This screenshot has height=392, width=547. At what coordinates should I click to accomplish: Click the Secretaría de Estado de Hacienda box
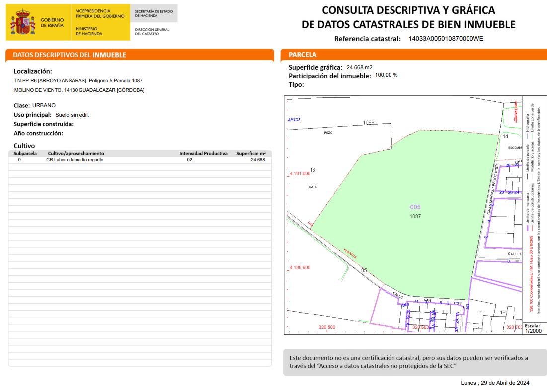tap(154, 13)
